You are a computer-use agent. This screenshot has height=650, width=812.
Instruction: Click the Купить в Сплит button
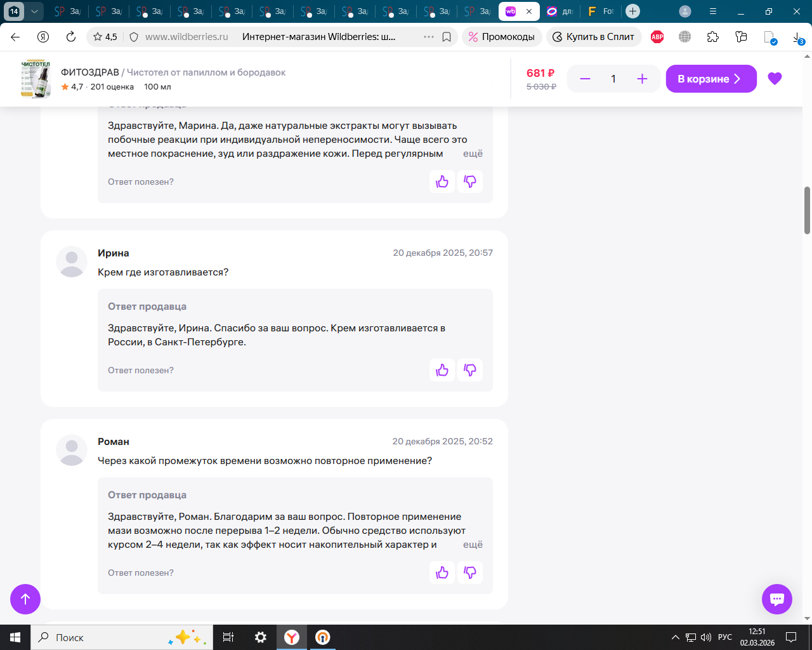tap(594, 37)
